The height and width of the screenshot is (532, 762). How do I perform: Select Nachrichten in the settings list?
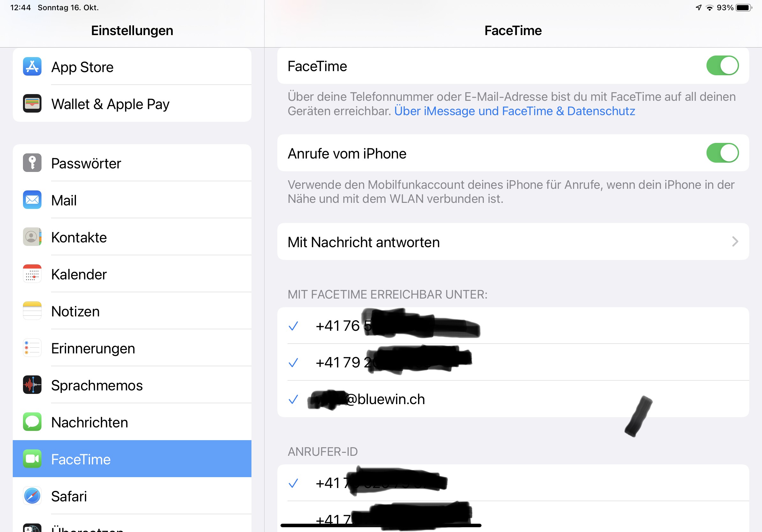(90, 422)
